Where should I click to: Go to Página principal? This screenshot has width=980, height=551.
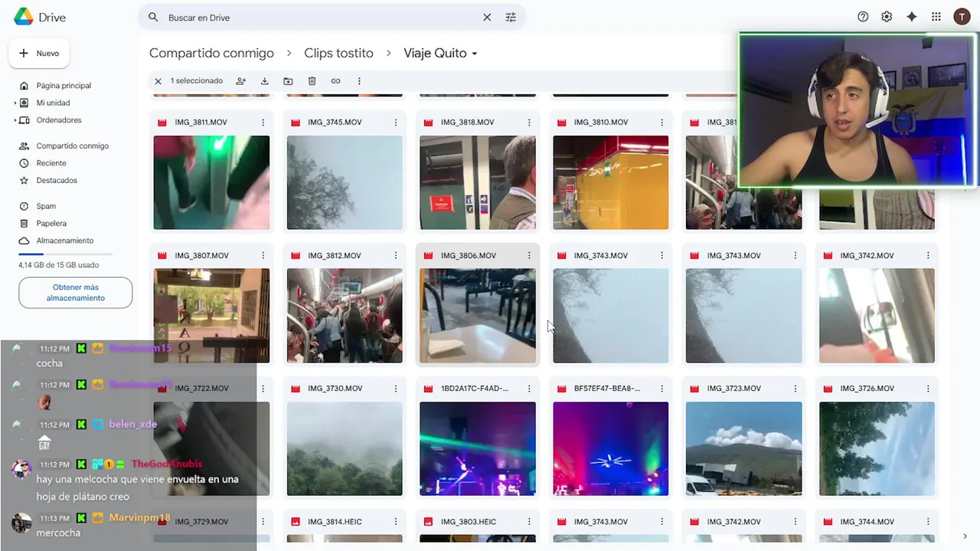click(x=64, y=86)
